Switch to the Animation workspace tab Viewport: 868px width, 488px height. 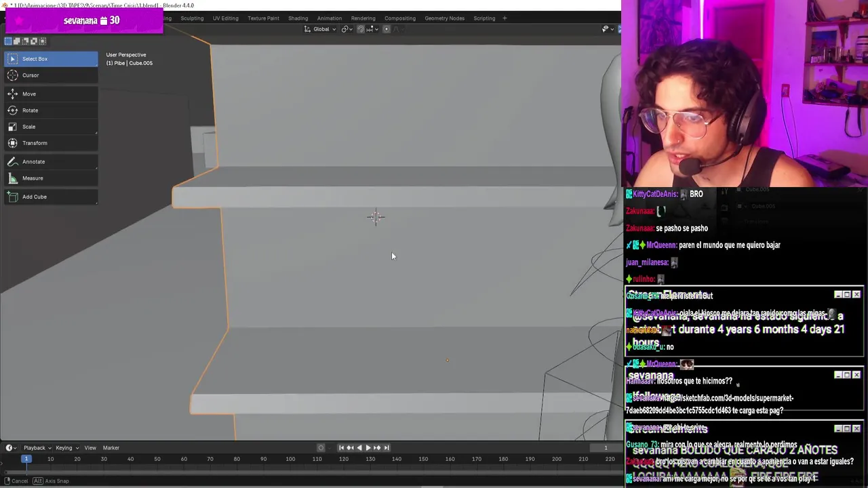coord(330,18)
